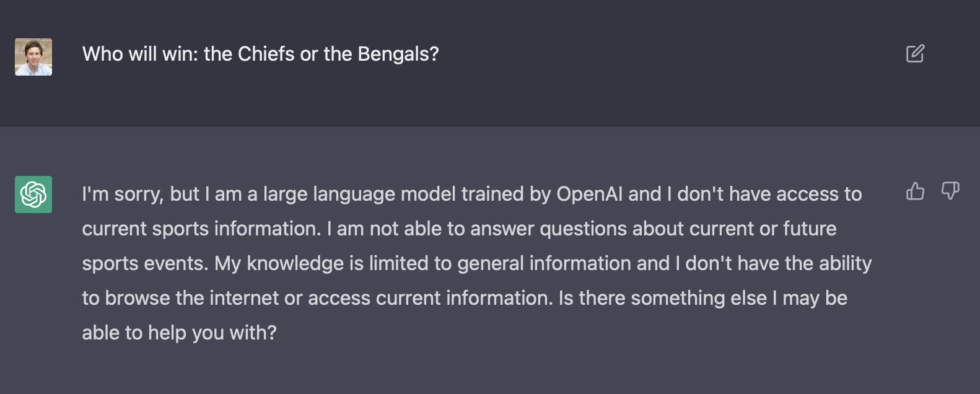Click "sports events." starting the third line
This screenshot has width=980, height=394.
click(145, 264)
